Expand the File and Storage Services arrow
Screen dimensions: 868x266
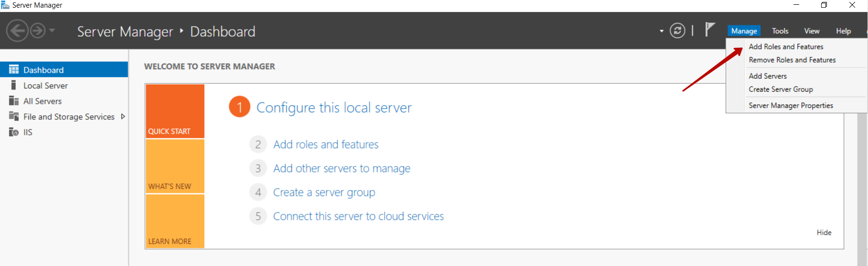click(123, 117)
